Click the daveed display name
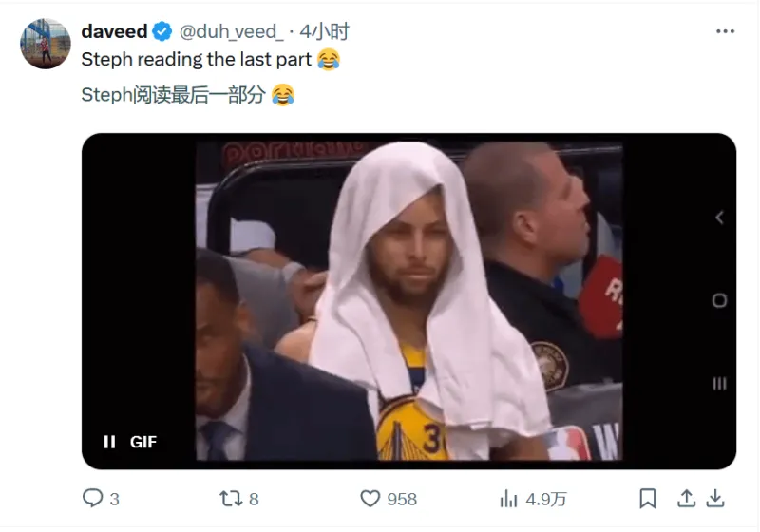Image resolution: width=760 pixels, height=532 pixels. 114,31
